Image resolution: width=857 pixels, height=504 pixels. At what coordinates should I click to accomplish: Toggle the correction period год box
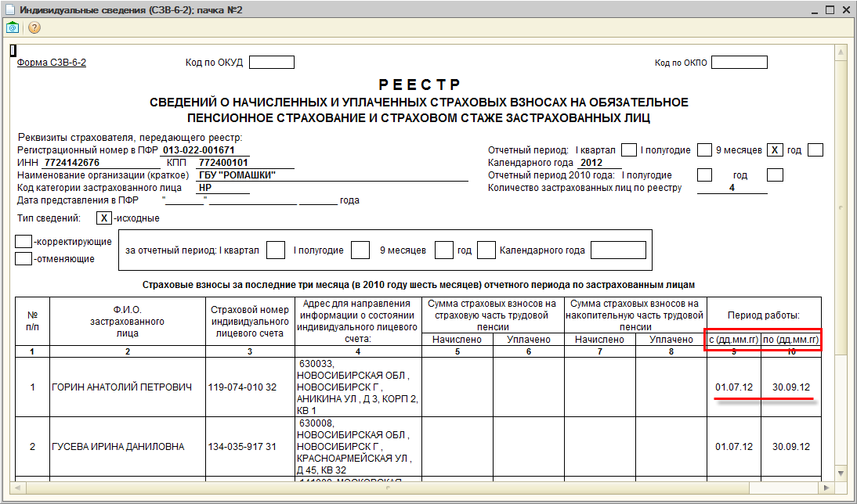(x=486, y=250)
